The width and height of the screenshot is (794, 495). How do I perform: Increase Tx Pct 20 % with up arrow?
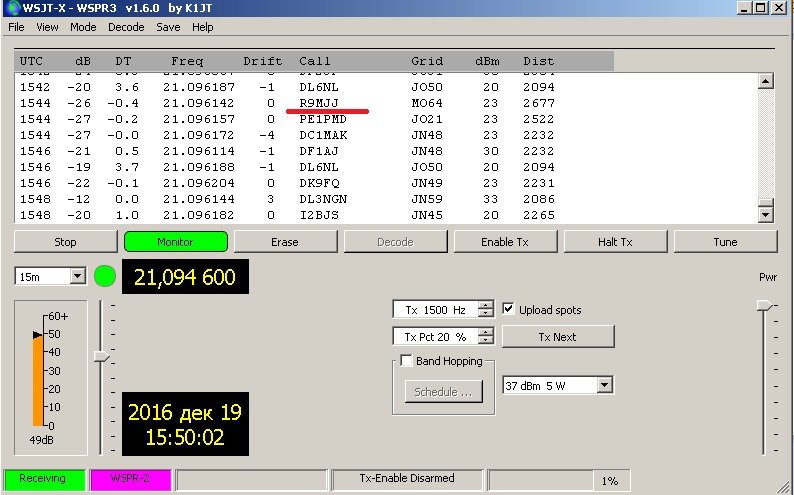click(x=486, y=332)
